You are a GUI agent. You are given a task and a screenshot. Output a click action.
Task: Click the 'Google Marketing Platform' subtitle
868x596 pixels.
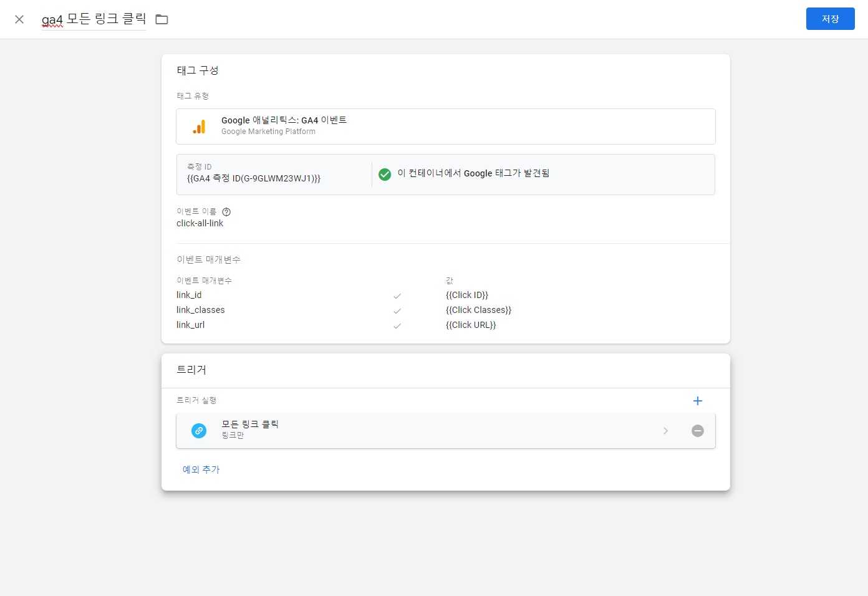point(268,132)
